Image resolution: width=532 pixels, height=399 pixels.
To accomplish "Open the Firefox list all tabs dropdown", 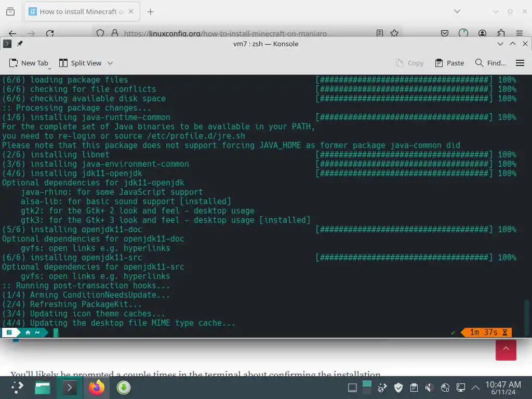I will (457, 11).
